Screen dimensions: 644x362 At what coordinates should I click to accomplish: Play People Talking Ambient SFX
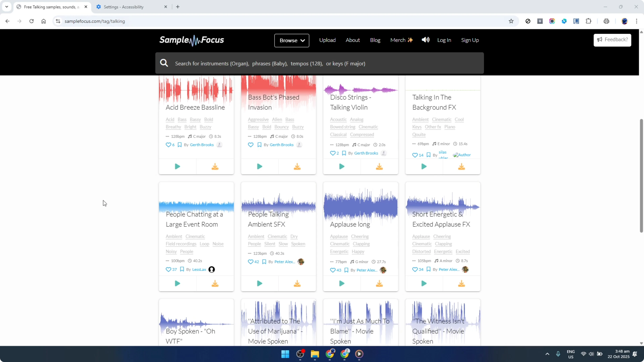(x=260, y=283)
